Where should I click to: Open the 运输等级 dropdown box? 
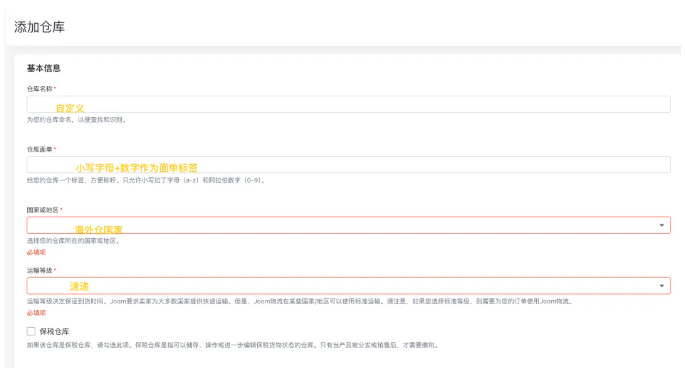348,286
